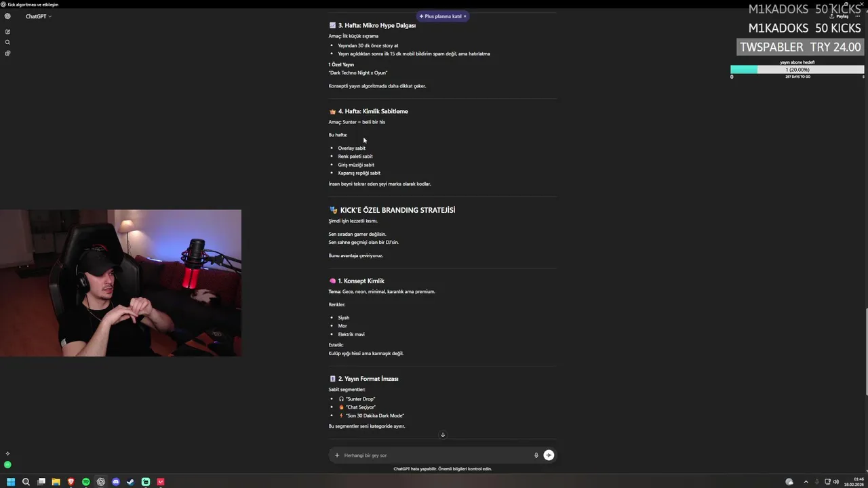Open Spotify from the taskbar
The height and width of the screenshot is (488, 868).
[x=86, y=482]
